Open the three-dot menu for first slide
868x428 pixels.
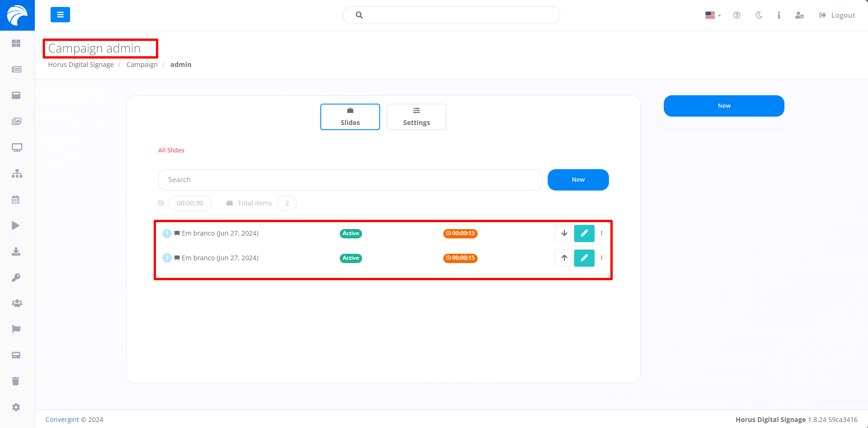(602, 233)
